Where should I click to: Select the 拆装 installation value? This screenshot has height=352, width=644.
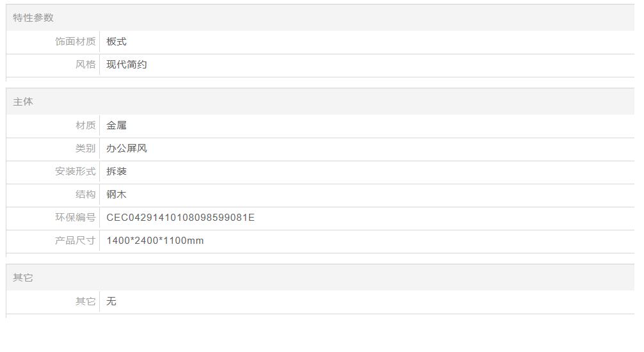coord(117,172)
